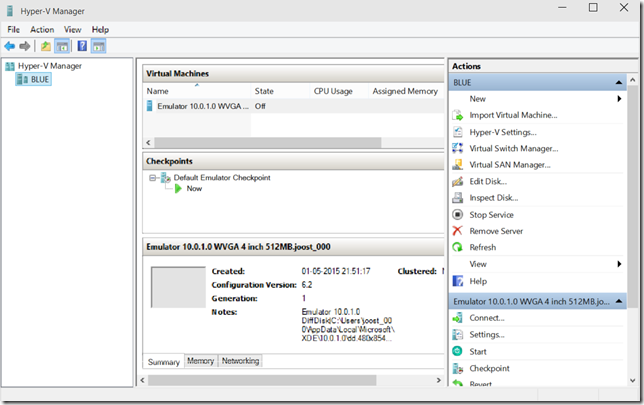Click the Forward arrow toolbar icon
This screenshot has width=644, height=405.
click(25, 46)
